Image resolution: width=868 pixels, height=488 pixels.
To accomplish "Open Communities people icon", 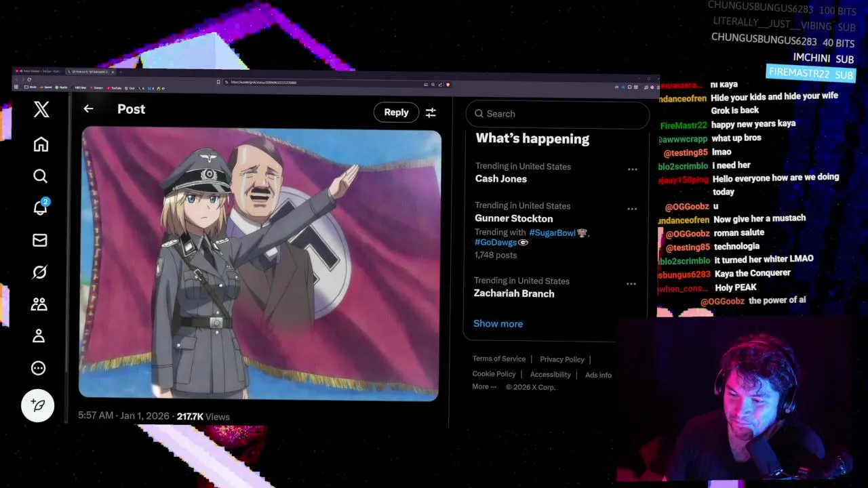I will point(39,304).
